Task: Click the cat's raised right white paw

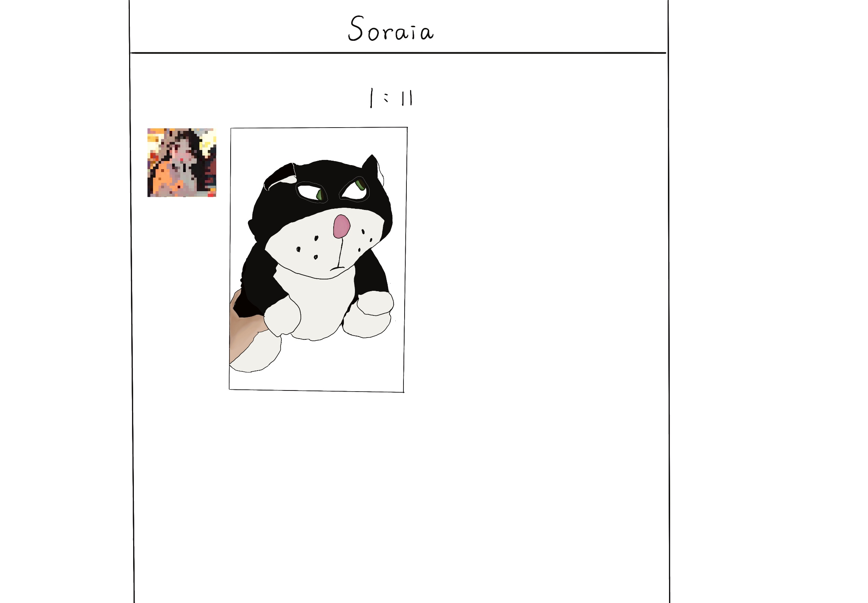Action: point(376,303)
